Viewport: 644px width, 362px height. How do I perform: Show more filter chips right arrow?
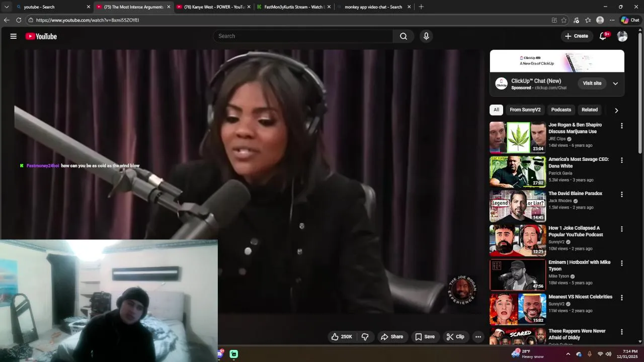point(616,110)
